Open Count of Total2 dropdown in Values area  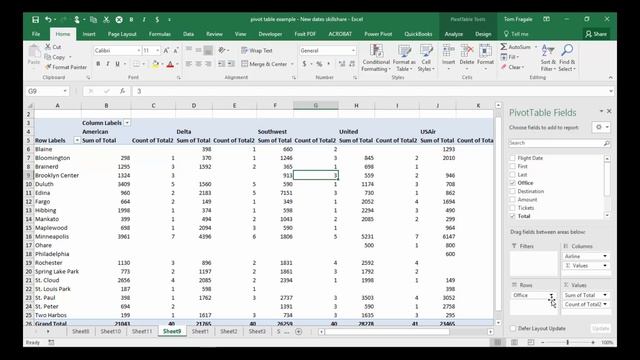[605, 304]
